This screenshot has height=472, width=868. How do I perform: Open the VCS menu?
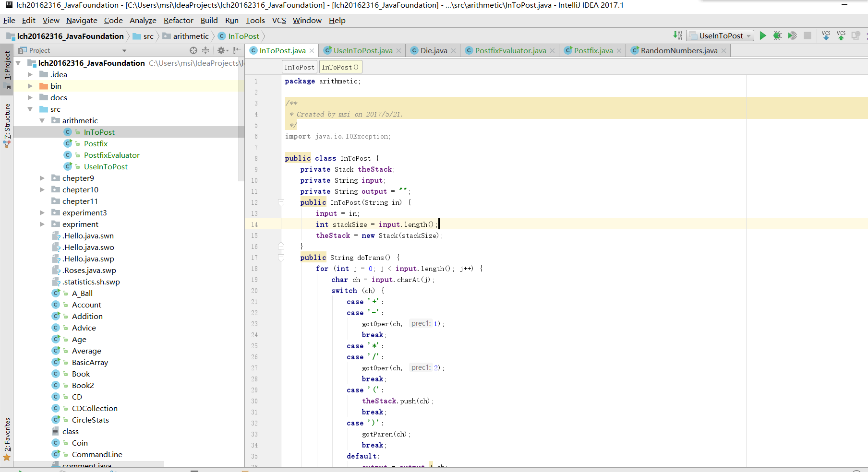[x=279, y=20]
